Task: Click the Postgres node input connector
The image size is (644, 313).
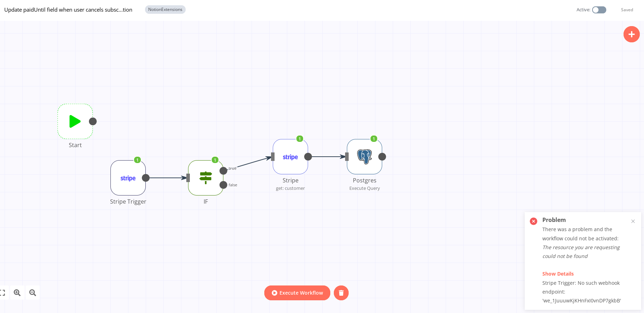Action: (x=347, y=157)
